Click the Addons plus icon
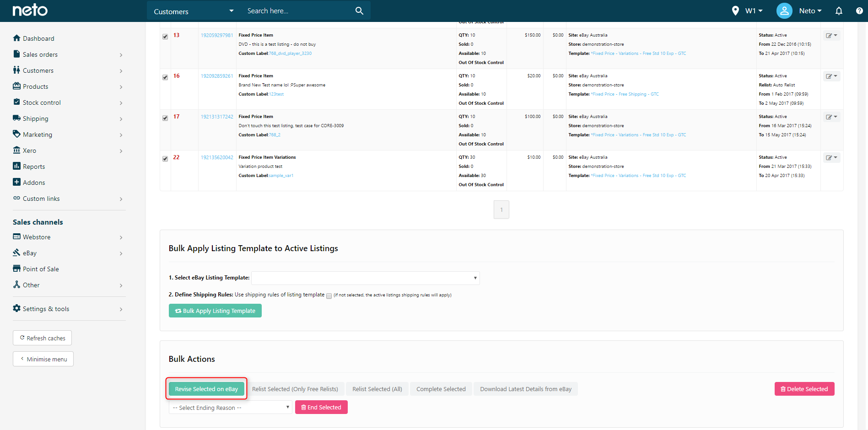The image size is (868, 430). (16, 182)
